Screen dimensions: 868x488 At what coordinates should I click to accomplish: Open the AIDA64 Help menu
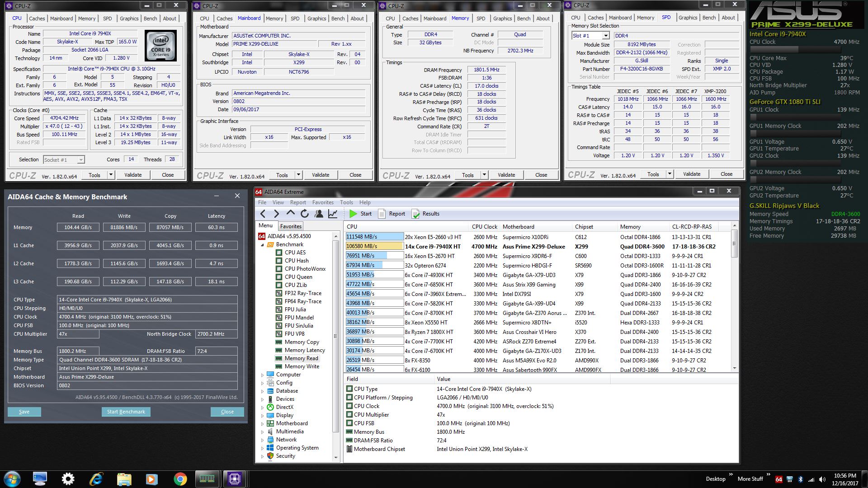pyautogui.click(x=365, y=202)
